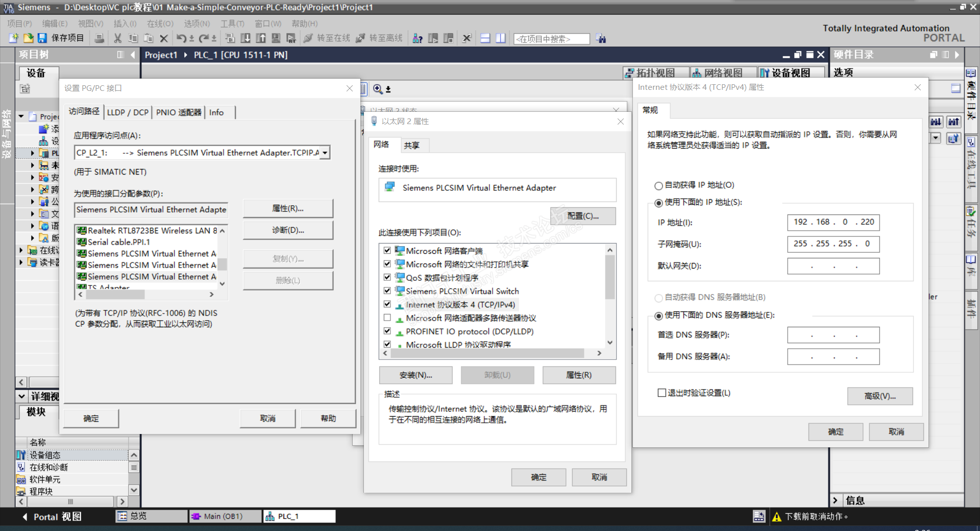Expand the 在线 tree node in project tree

coord(21,250)
